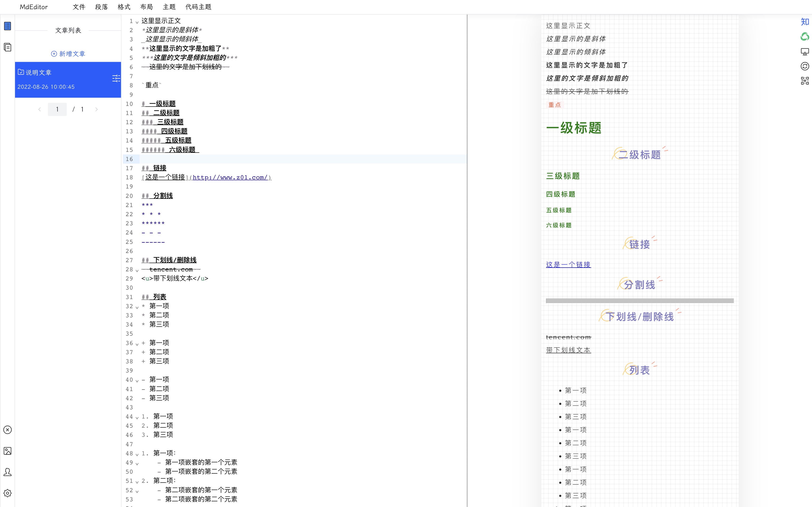Screen dimensions: 812x507
Task: Open the user profile icon
Action: click(x=7, y=472)
